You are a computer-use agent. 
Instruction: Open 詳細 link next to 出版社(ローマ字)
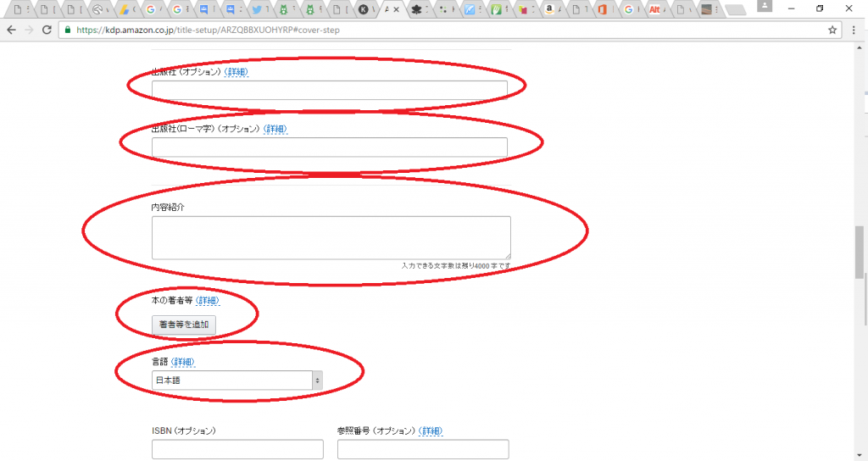[275, 129]
